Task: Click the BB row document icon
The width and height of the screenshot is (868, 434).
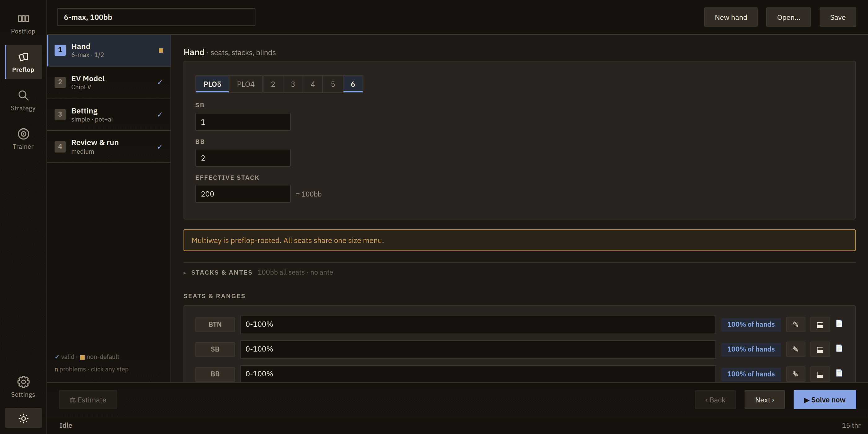Action: [x=839, y=373]
